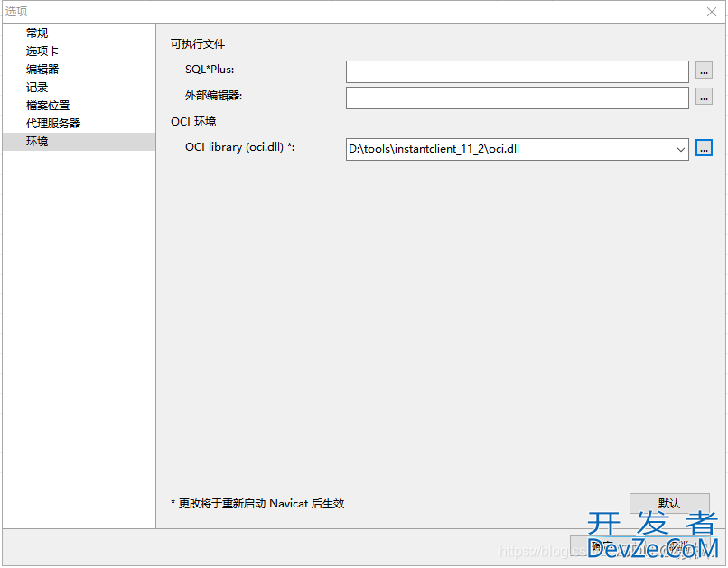Click the 默认 button
The image size is (728, 568).
(x=669, y=504)
